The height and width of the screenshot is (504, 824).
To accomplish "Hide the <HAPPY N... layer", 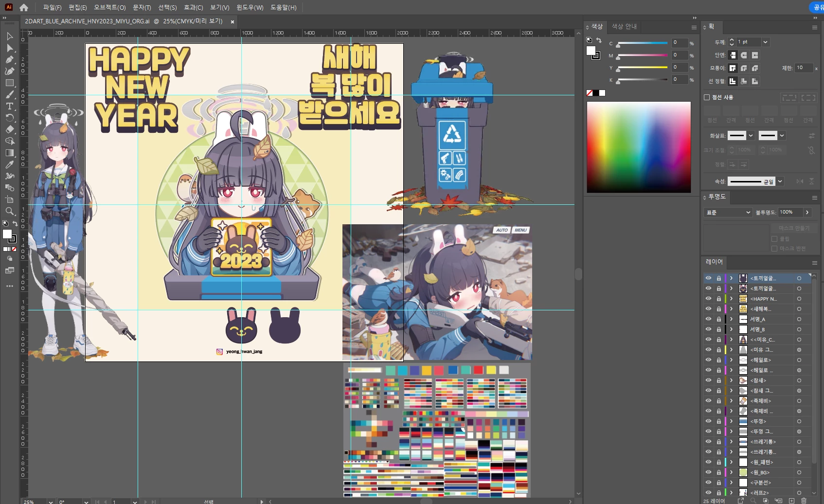I will coord(708,299).
